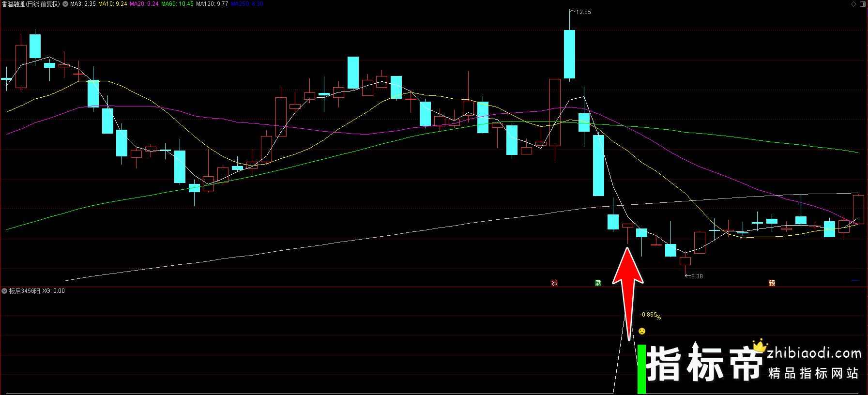Select the MA10: 9.24 label

click(x=113, y=4)
